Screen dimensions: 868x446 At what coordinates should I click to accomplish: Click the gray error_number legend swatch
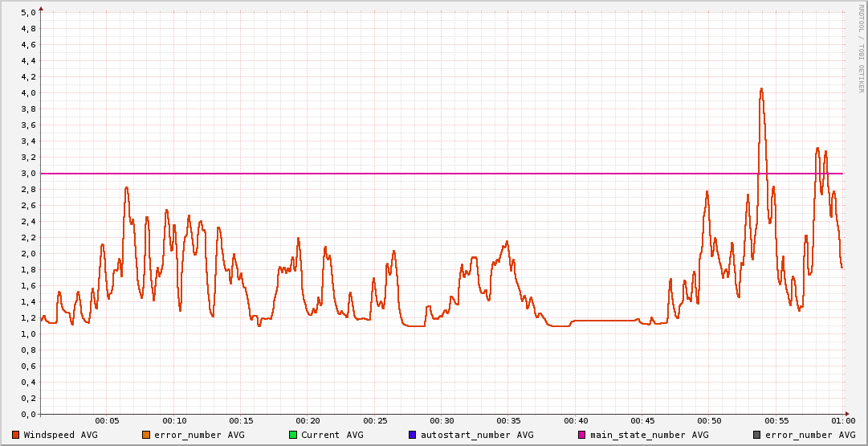click(756, 435)
